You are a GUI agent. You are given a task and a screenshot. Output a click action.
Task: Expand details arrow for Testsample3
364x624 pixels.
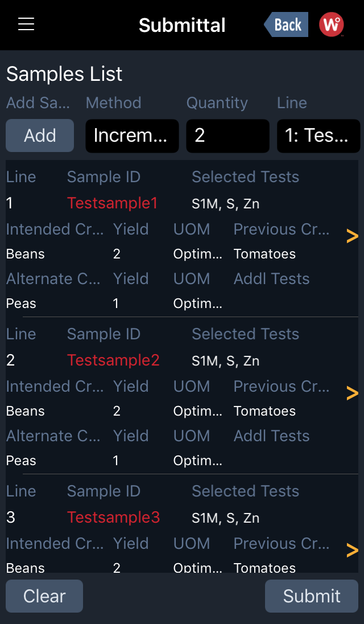pyautogui.click(x=352, y=550)
